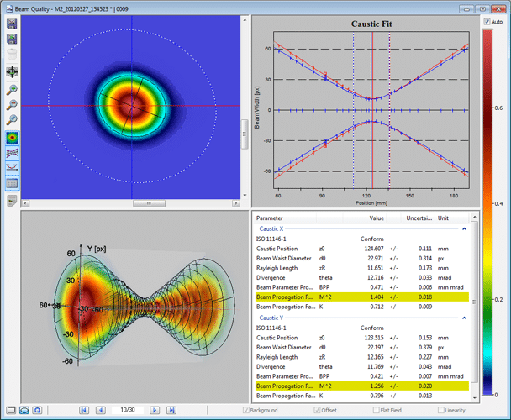This screenshot has height=420, width=511.
Task: Click the zoom in magnifier icon
Action: click(12, 90)
